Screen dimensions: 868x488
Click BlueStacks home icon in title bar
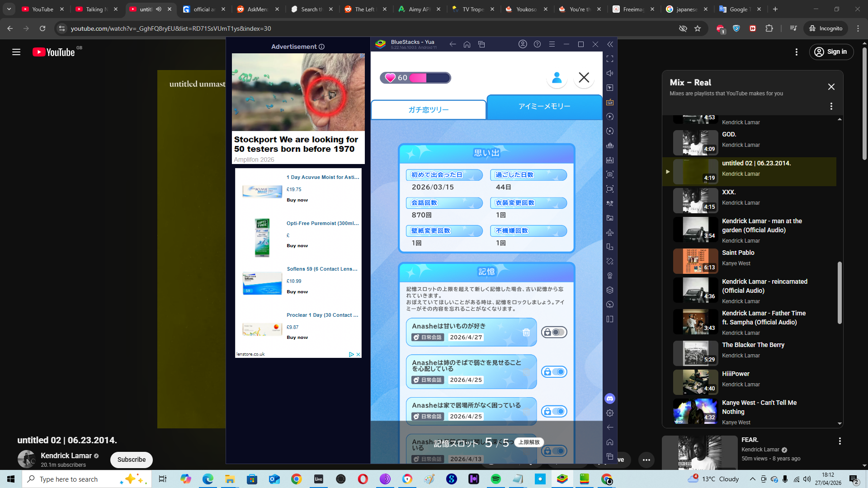click(467, 44)
